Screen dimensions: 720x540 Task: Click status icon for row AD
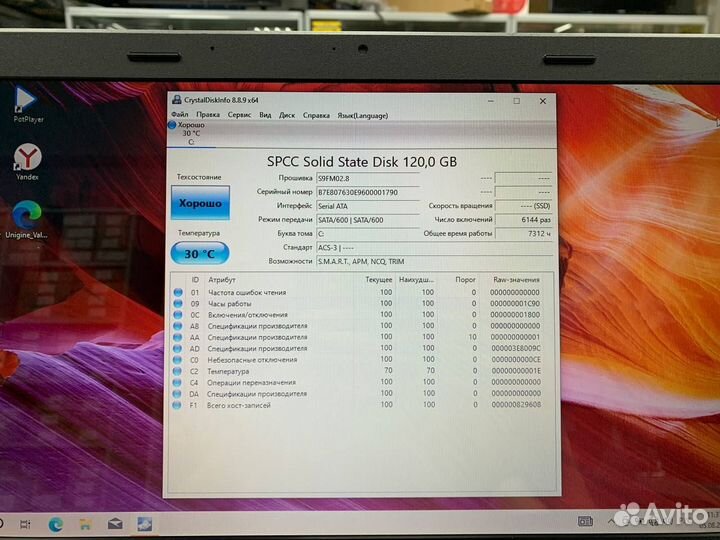178,349
